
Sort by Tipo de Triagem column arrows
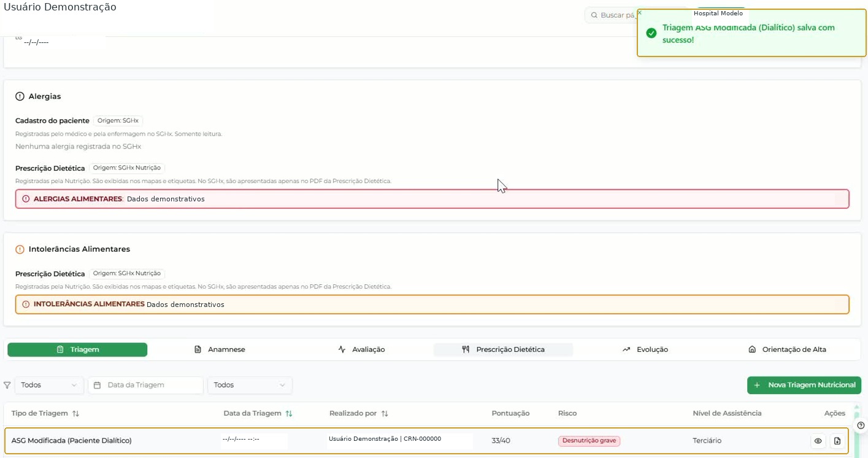point(75,414)
